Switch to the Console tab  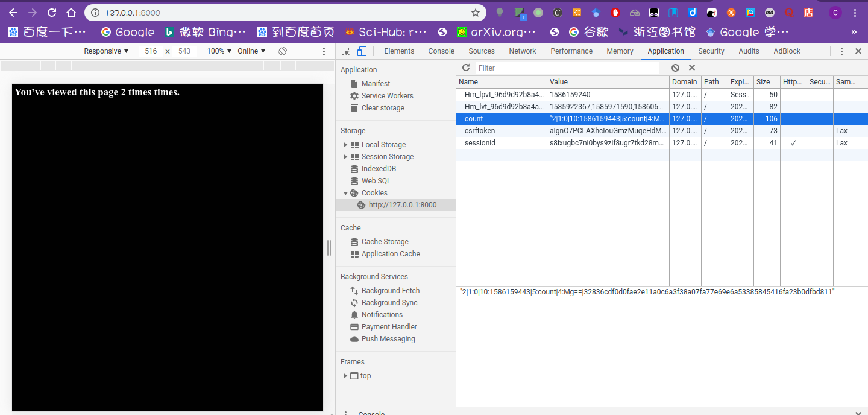pyautogui.click(x=441, y=51)
